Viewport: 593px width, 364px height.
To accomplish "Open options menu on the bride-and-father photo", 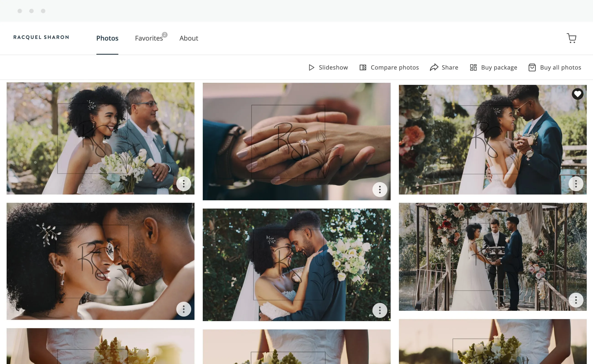I will 184,183.
